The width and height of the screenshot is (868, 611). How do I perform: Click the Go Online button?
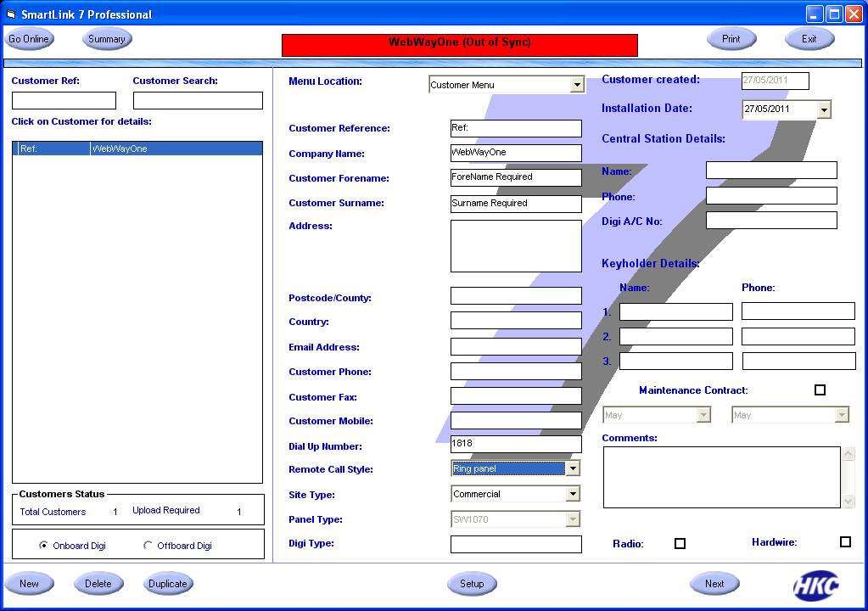(x=29, y=39)
